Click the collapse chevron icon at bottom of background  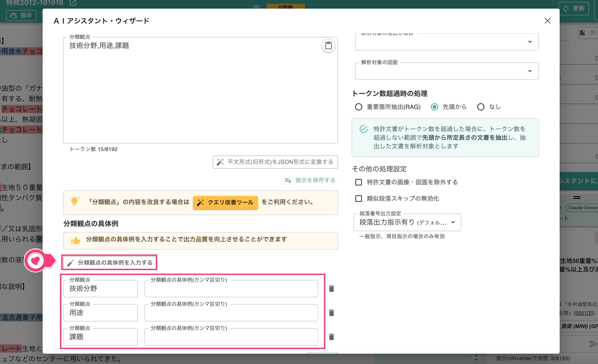(x=477, y=358)
